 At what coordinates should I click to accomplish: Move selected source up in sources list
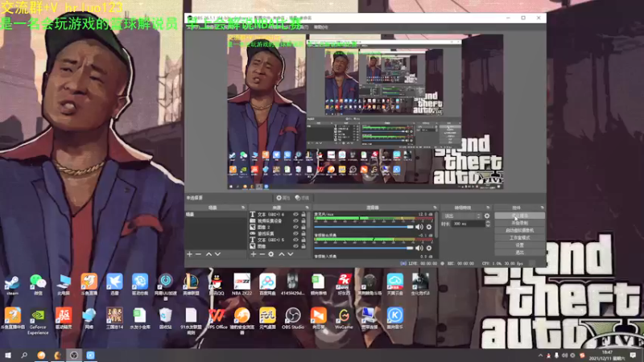coord(282,254)
